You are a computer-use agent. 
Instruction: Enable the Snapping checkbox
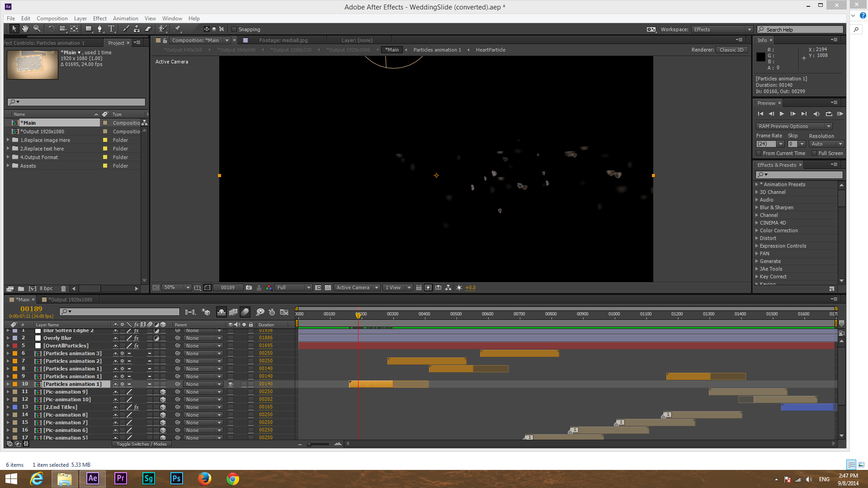[x=234, y=29]
